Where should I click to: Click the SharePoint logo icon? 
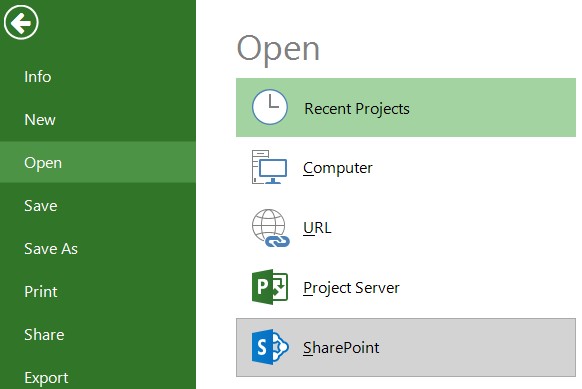click(x=270, y=347)
